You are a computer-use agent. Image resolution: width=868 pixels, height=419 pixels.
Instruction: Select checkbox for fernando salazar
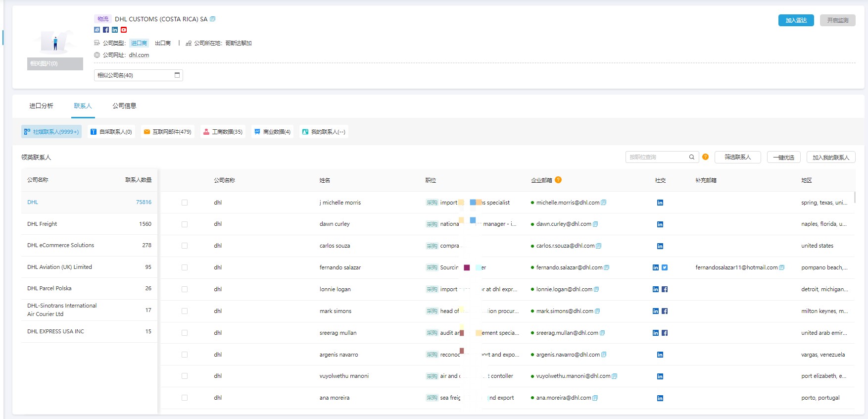tap(185, 267)
